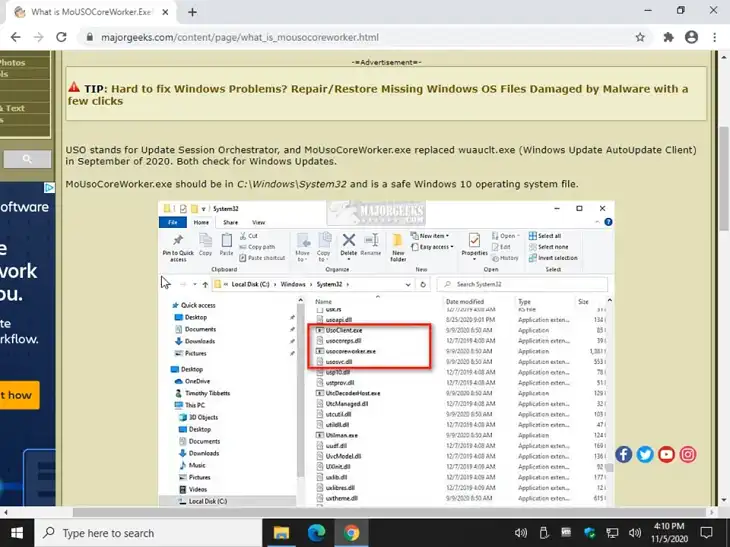Click the browser forward arrow
The width and height of the screenshot is (730, 547).
click(38, 37)
